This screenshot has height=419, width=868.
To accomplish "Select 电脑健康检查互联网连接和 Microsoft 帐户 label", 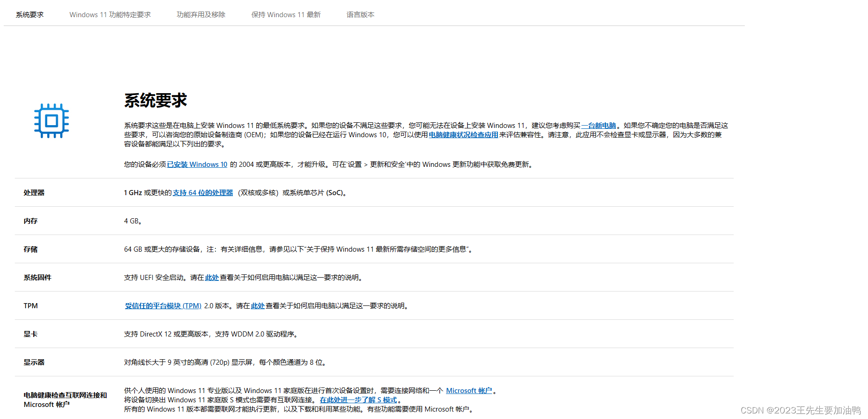I will 65,400.
